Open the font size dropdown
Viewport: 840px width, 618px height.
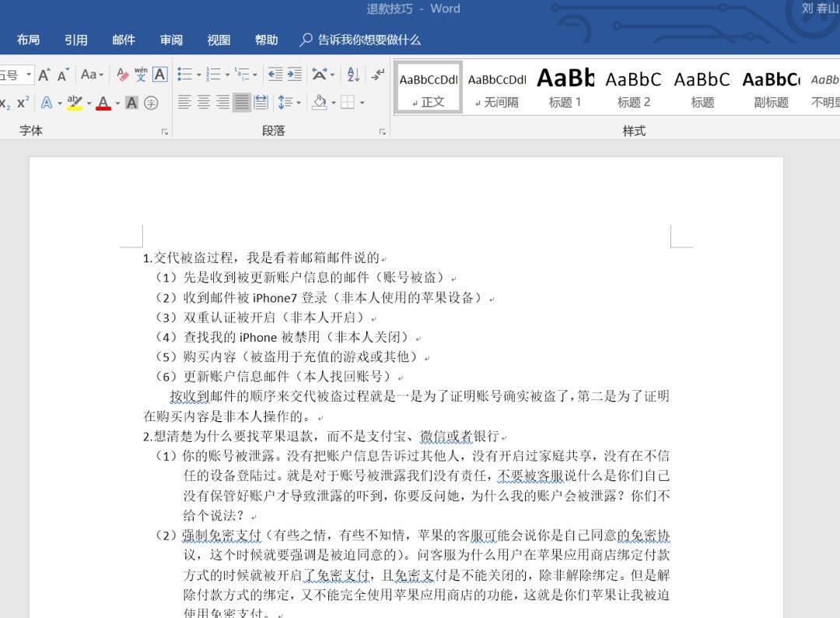pyautogui.click(x=29, y=75)
